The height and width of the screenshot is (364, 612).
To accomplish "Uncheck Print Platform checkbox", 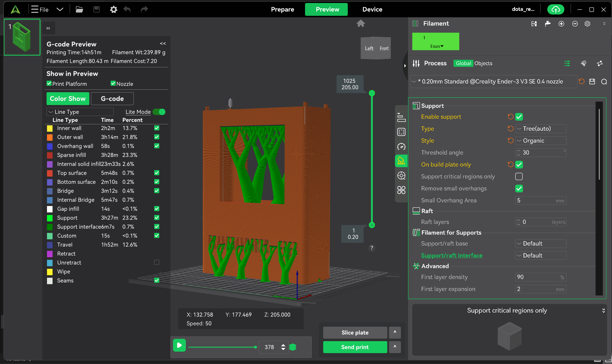I will (49, 83).
